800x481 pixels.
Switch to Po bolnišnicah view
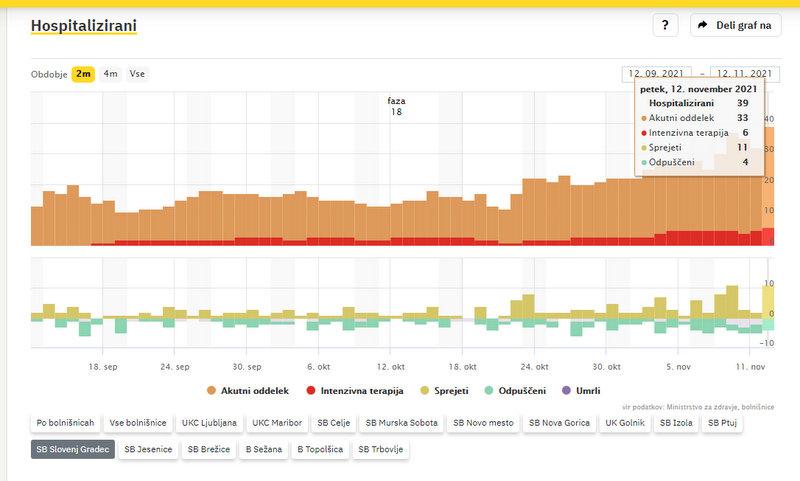pyautogui.click(x=66, y=423)
